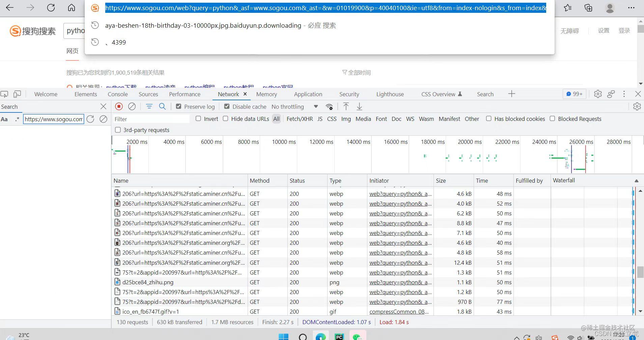Open DevTools settings gear icon
Screen dimensions: 644x340
(598, 94)
